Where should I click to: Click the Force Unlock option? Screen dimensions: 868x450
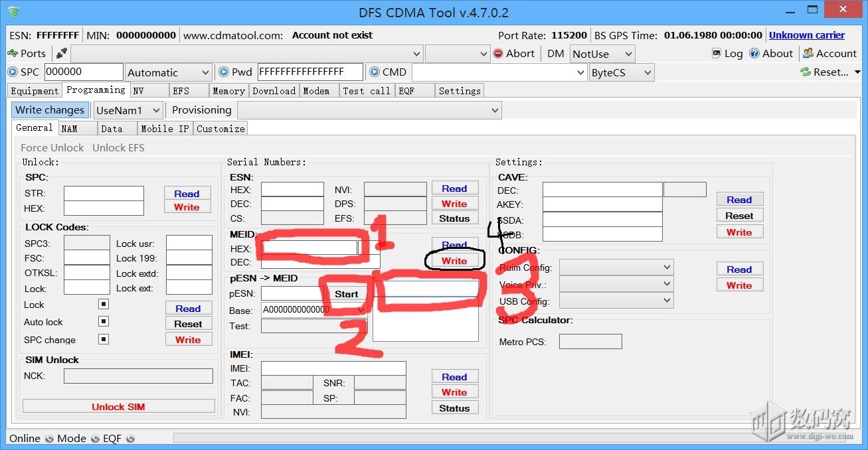point(52,147)
